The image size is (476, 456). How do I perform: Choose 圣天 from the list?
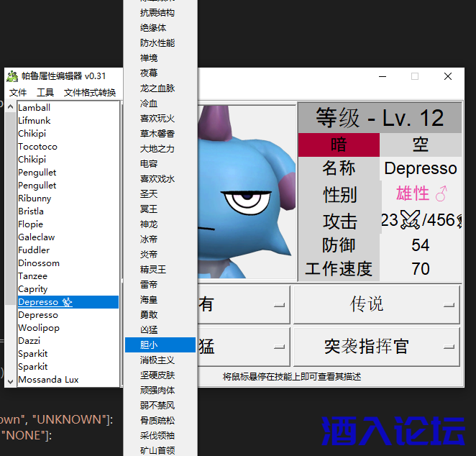tap(160, 193)
